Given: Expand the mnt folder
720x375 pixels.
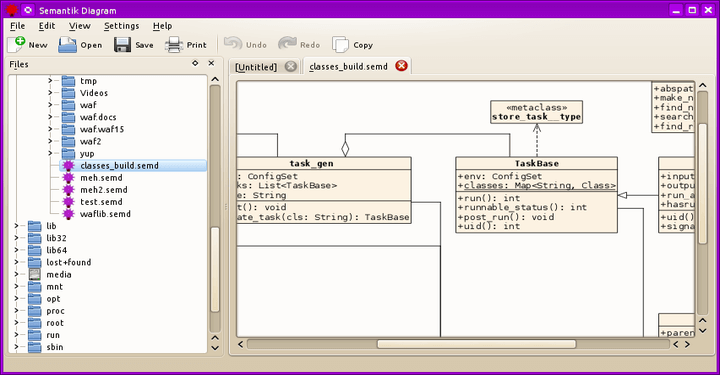Looking at the screenshot, I should pos(17,286).
